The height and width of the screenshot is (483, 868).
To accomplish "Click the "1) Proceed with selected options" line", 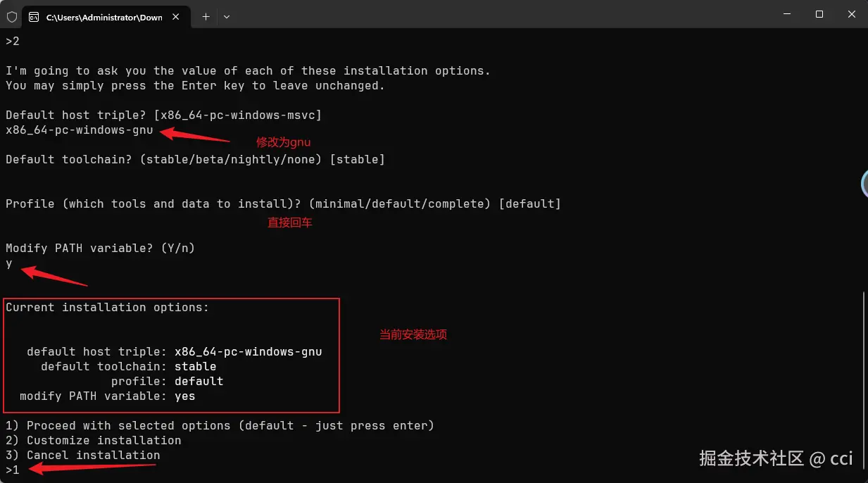I will coord(220,425).
